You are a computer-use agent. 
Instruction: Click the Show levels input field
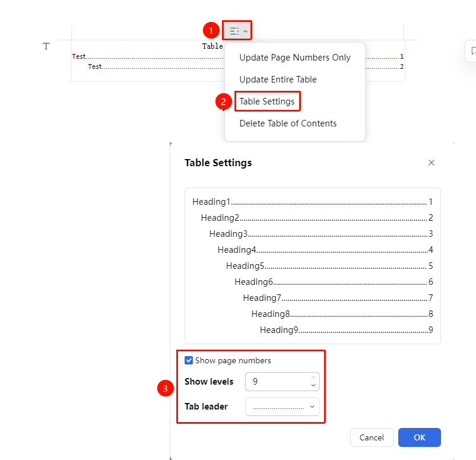[283, 382]
